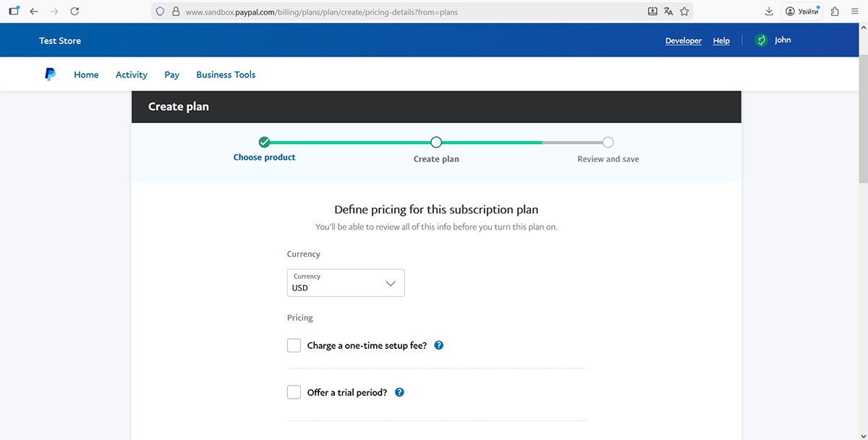The width and height of the screenshot is (868, 440).
Task: Open the Activity menu item
Action: [132, 75]
